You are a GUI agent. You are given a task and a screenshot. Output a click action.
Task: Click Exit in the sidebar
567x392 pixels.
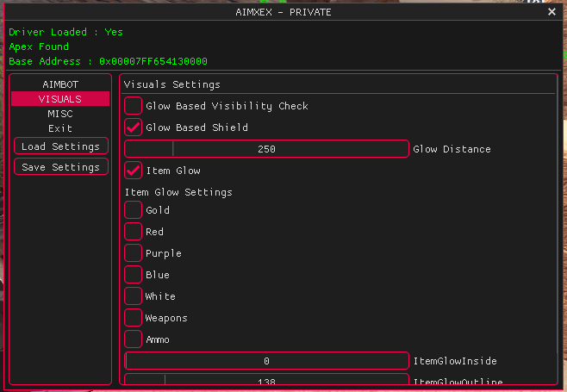pyautogui.click(x=60, y=128)
